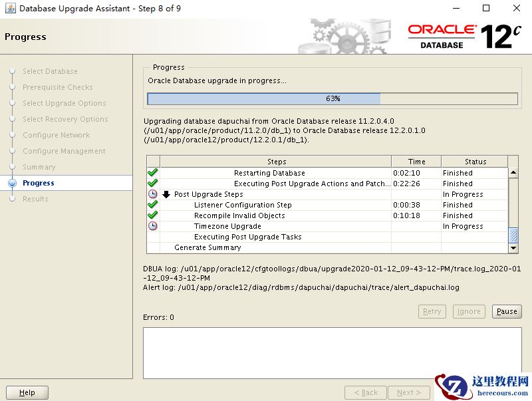Select the Configure Management step
Image resolution: width=532 pixels, height=401 pixels.
[64, 151]
